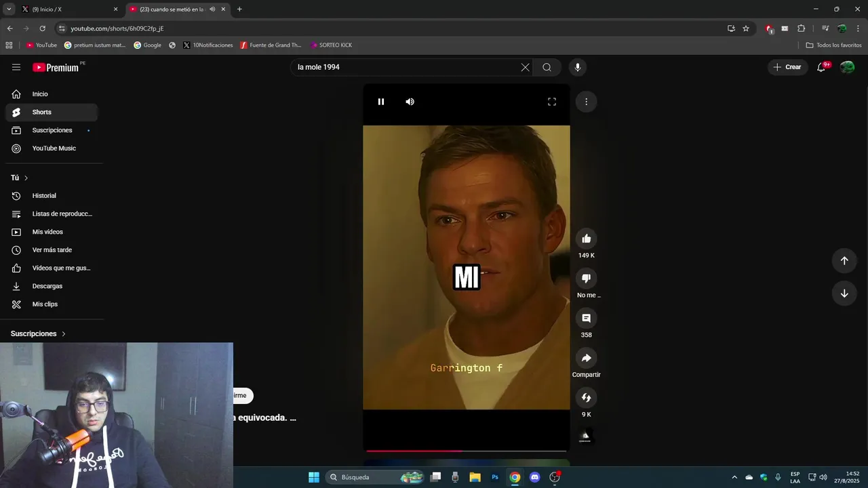Open the notifications bell
This screenshot has height=488, width=868.
(821, 67)
